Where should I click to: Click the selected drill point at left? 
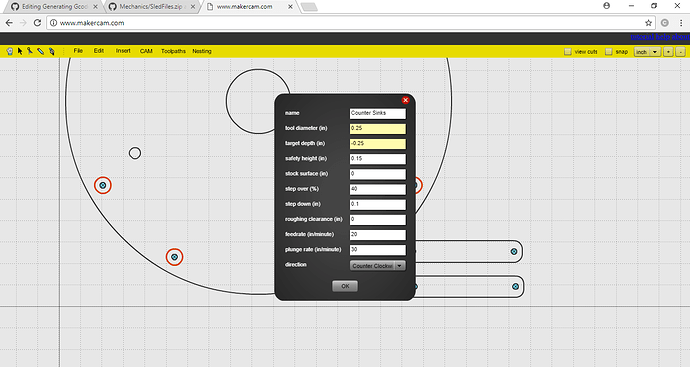pyautogui.click(x=103, y=185)
